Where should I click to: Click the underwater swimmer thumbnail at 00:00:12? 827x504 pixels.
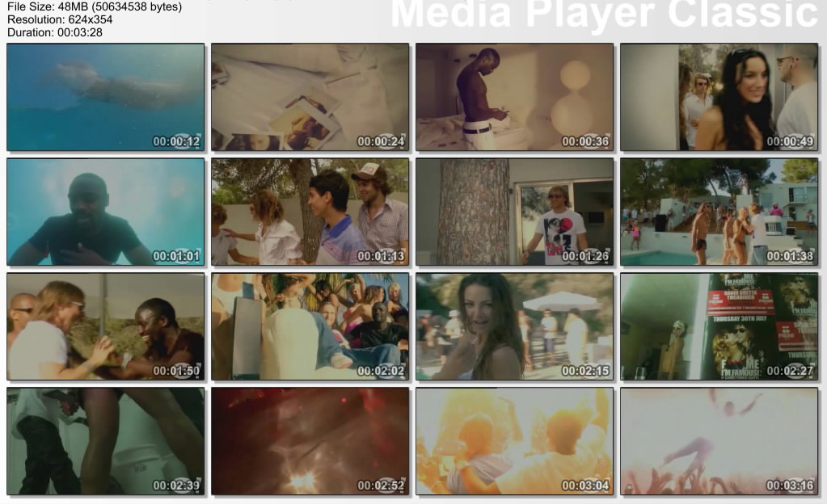(x=106, y=97)
